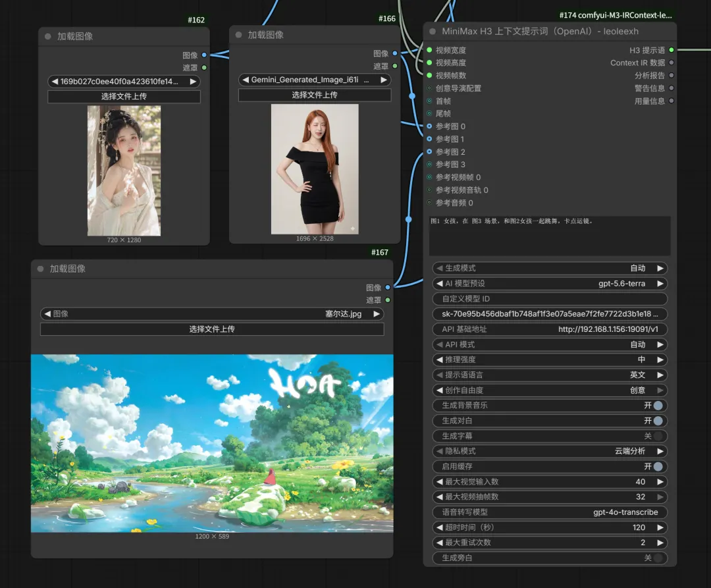The image size is (711, 588).
Task: Click previous arrow on 推理强度 selector
Action: (439, 360)
